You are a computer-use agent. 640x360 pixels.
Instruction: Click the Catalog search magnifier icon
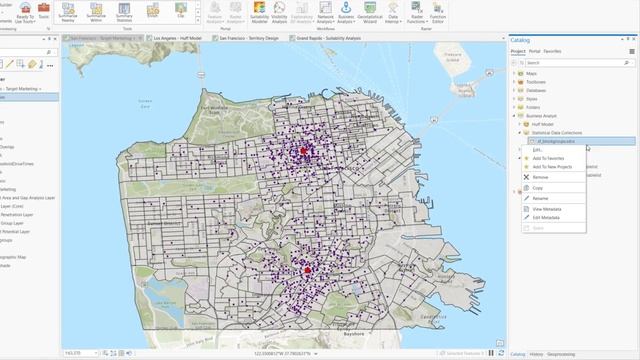(627, 63)
